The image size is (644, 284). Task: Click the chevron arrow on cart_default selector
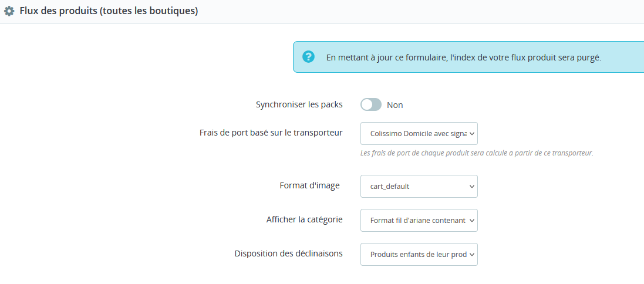(x=471, y=187)
